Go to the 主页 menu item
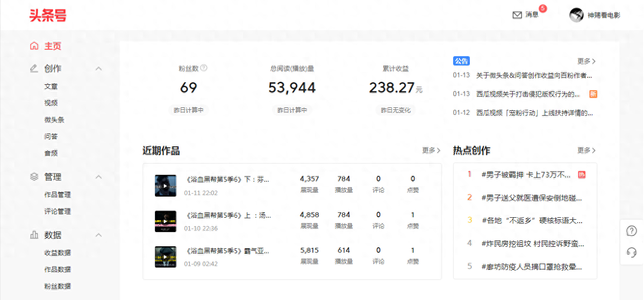The width and height of the screenshot is (644, 300). click(x=53, y=46)
